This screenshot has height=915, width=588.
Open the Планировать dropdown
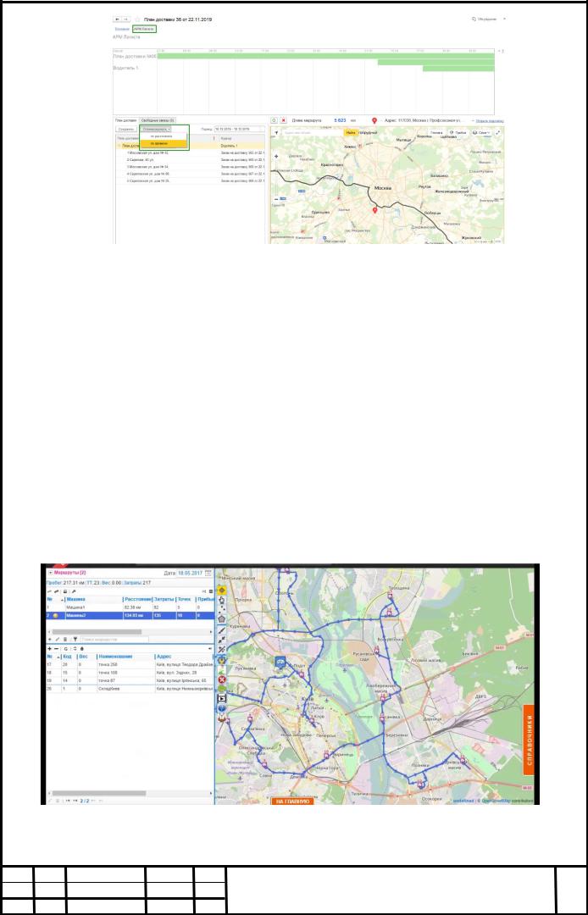pos(157,129)
